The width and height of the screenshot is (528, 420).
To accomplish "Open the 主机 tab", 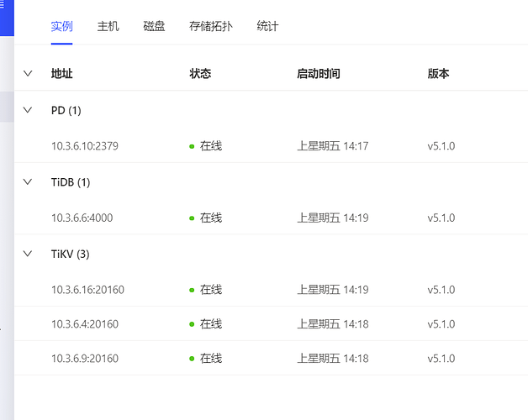I will [108, 26].
